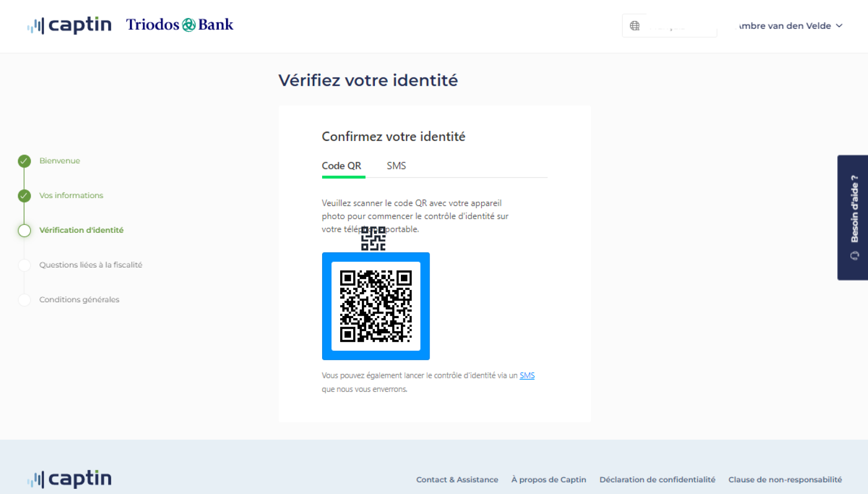This screenshot has width=868, height=494.
Task: Click the Captin logo in the footer
Action: click(x=70, y=479)
